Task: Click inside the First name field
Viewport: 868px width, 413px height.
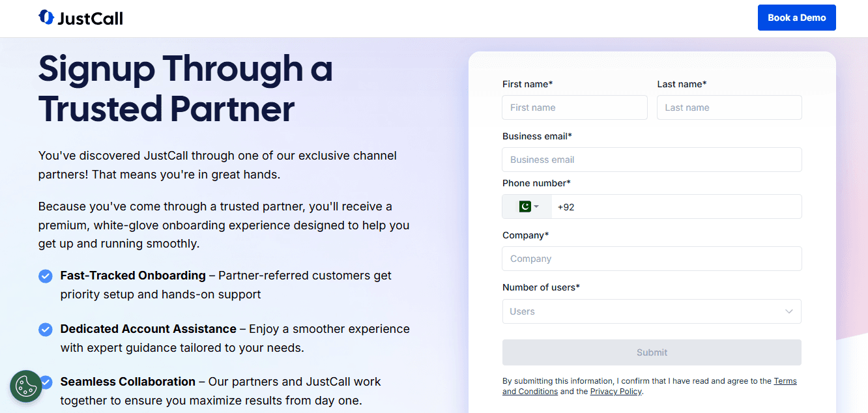Action: (574, 107)
